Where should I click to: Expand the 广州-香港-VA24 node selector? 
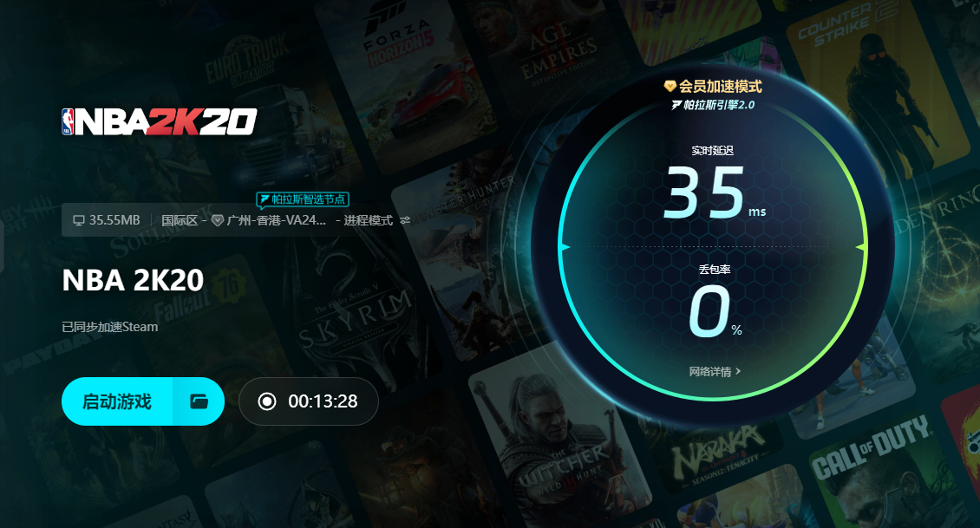(277, 220)
